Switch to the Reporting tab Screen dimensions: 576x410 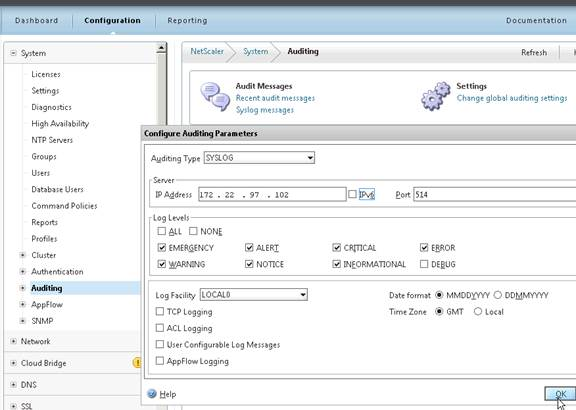pos(187,21)
